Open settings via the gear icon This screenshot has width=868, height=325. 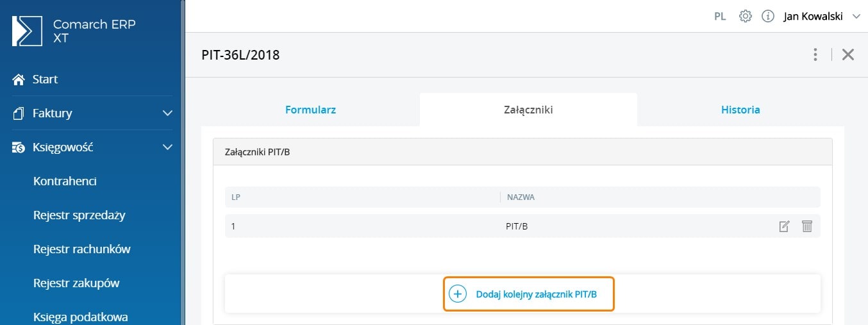point(745,17)
